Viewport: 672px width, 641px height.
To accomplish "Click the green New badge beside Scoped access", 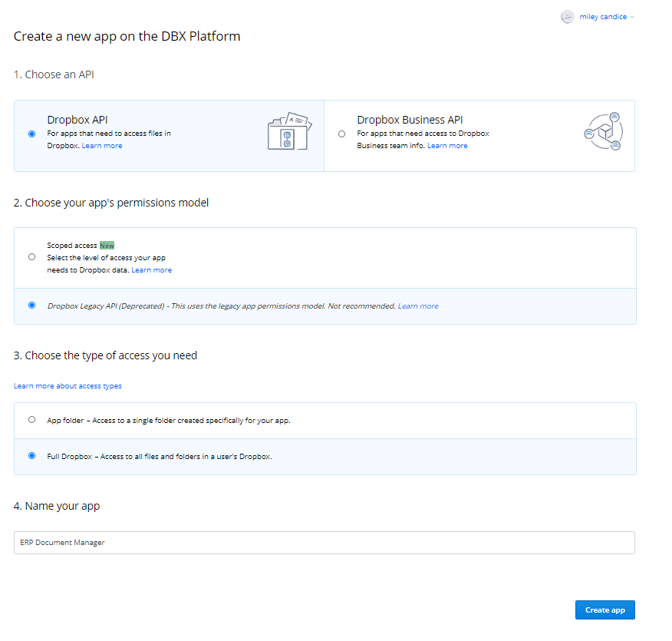I will click(107, 246).
